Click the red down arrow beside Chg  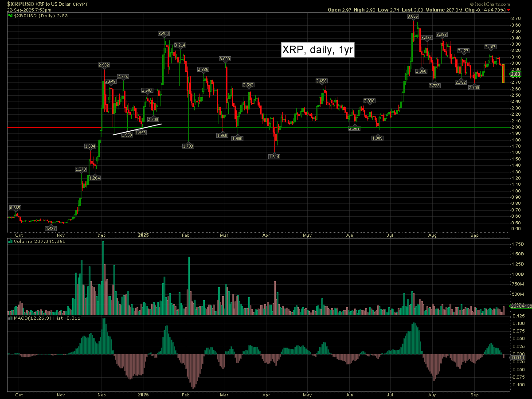(x=508, y=10)
